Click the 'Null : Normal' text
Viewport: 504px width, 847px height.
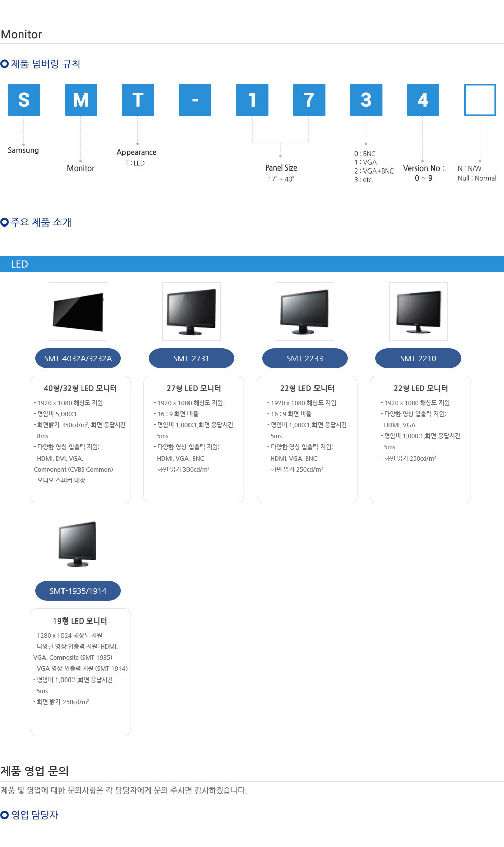477,178
